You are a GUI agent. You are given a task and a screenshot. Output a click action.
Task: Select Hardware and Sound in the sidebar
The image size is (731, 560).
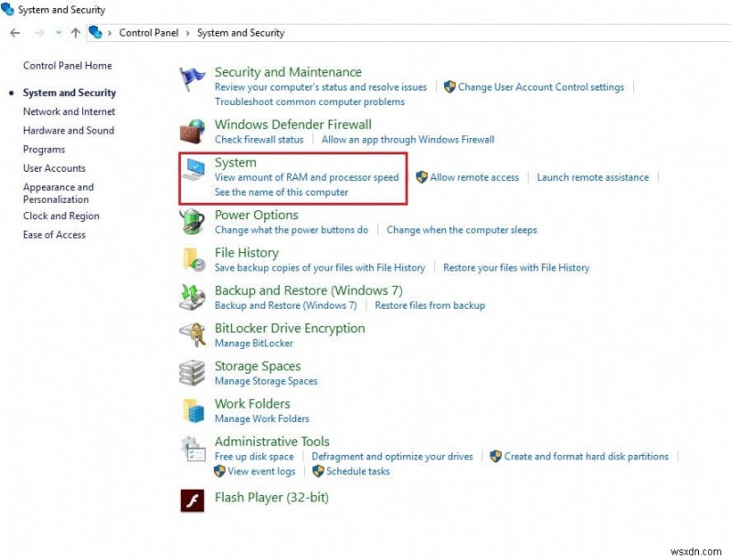click(x=68, y=130)
